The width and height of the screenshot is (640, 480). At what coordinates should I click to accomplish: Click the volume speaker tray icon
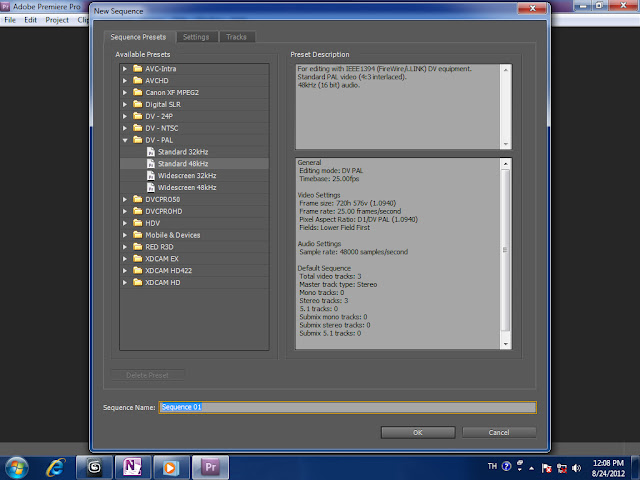(576, 468)
